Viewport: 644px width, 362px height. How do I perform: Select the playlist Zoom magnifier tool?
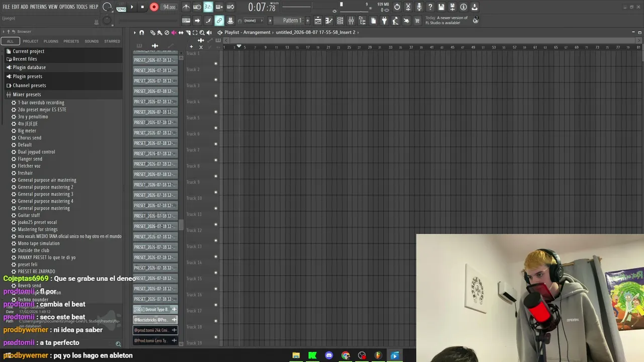pyautogui.click(x=202, y=33)
